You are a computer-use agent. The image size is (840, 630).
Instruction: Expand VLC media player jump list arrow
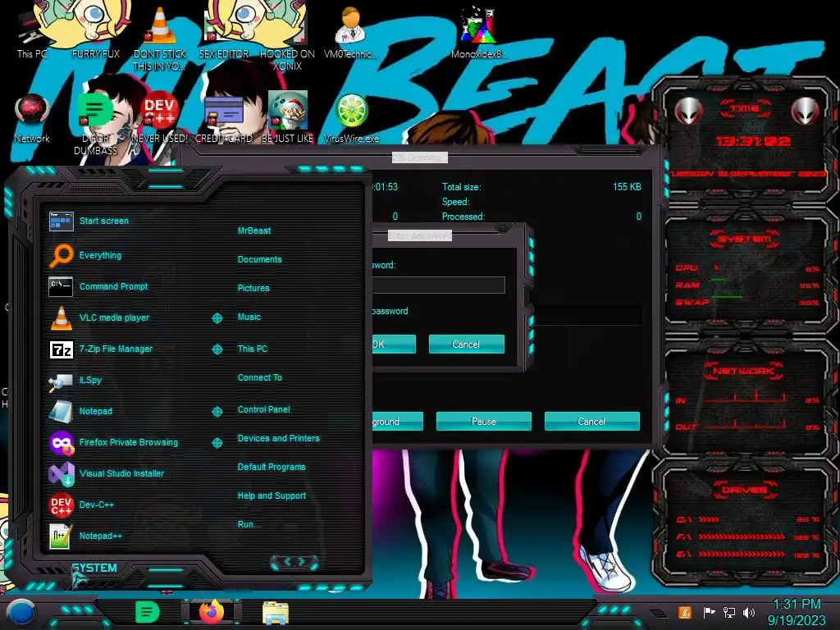217,318
